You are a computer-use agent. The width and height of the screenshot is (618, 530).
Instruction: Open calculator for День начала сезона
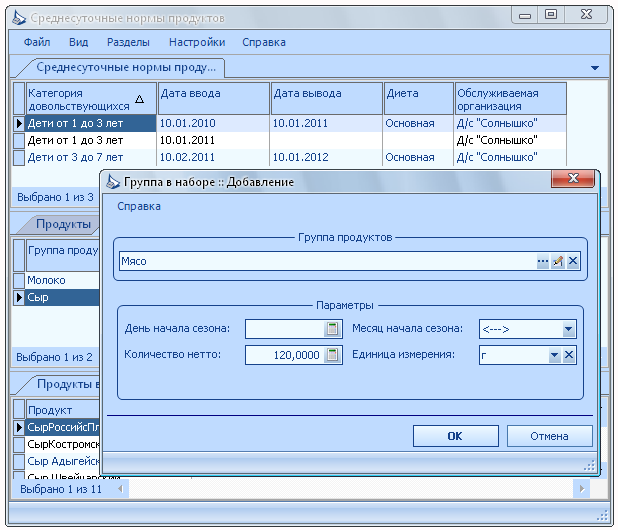332,329
